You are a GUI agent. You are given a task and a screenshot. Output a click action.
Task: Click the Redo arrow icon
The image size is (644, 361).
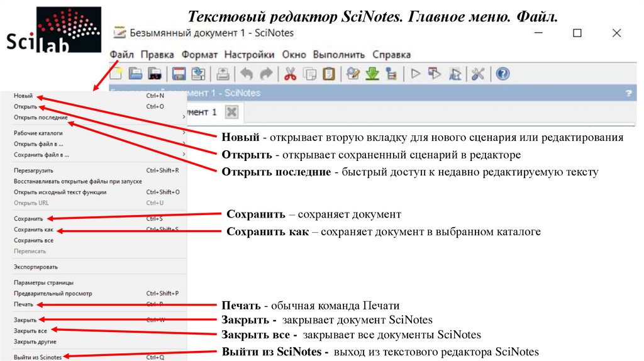click(x=267, y=74)
